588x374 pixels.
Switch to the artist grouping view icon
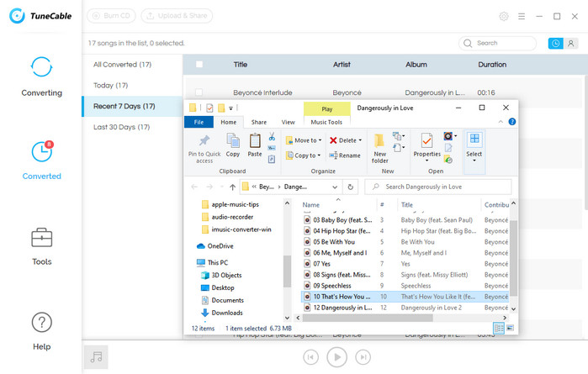[x=570, y=43]
